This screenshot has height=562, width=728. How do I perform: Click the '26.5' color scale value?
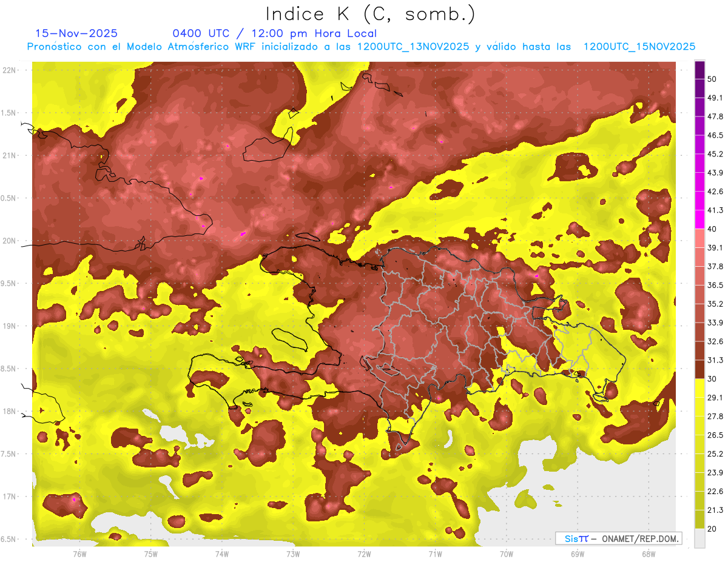point(715,435)
